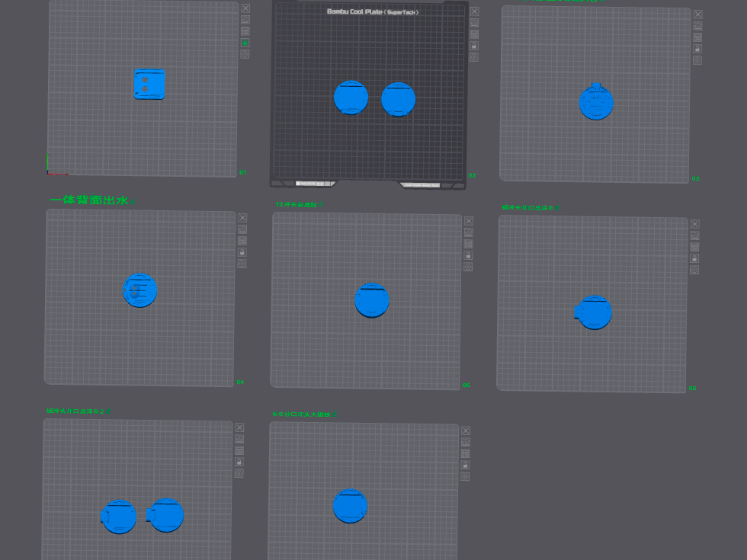747x560 pixels.
Task: Auto-orient objects on plate 06
Action: pos(695,235)
